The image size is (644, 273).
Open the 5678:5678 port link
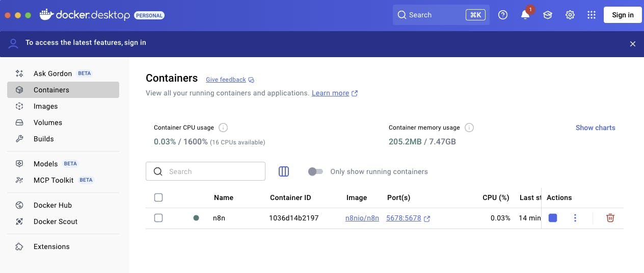click(x=404, y=218)
